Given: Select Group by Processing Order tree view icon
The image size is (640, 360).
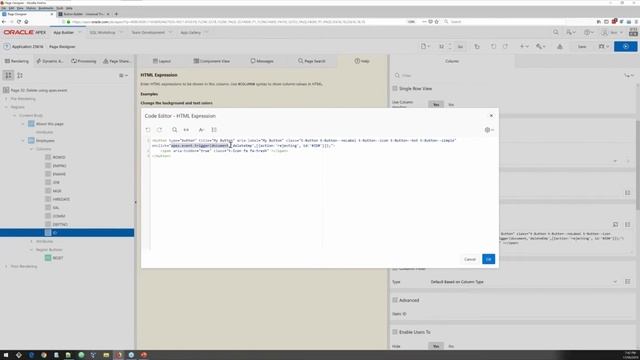Looking at the screenshot, I should (x=8, y=76).
